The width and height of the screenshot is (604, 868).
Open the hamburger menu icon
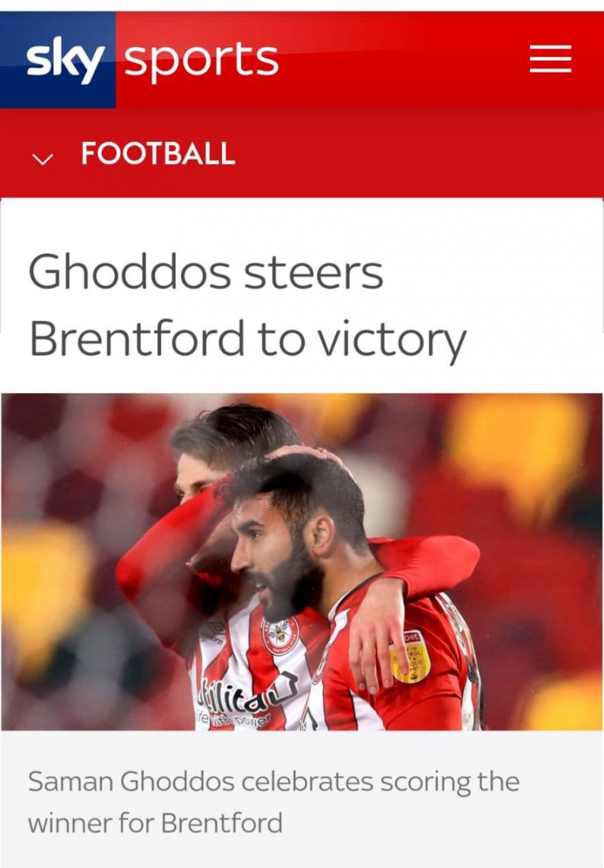tap(550, 59)
